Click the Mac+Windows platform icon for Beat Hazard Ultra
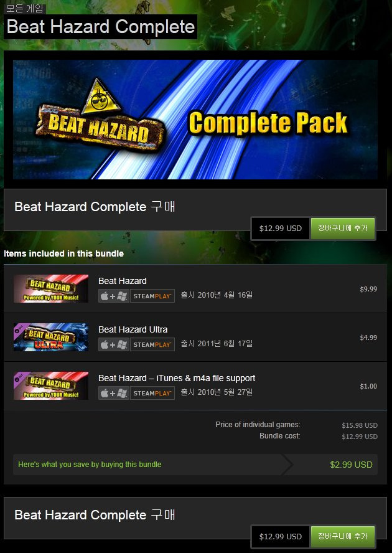 pyautogui.click(x=113, y=344)
